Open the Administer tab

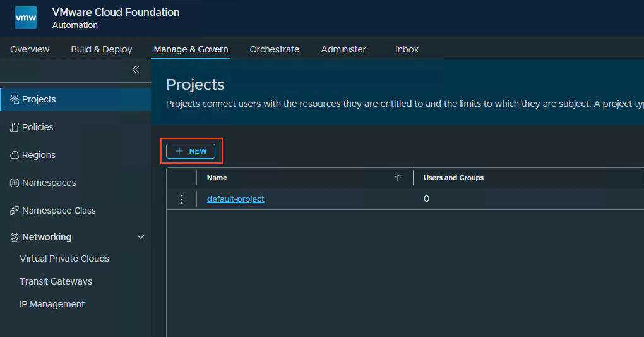pos(343,49)
